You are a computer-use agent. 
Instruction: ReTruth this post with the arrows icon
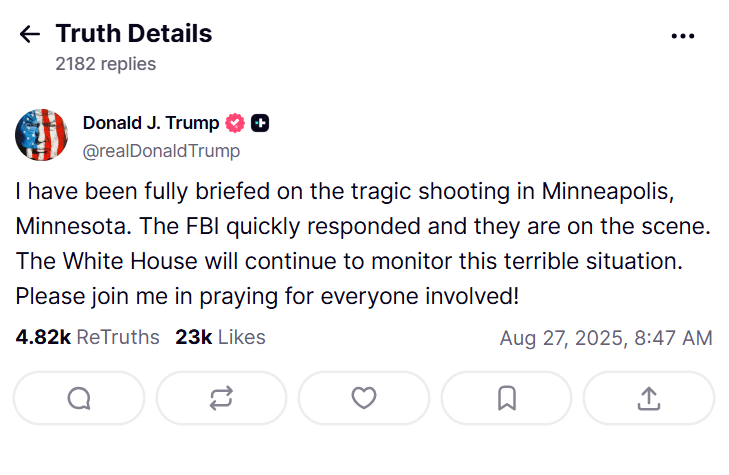pyautogui.click(x=221, y=398)
